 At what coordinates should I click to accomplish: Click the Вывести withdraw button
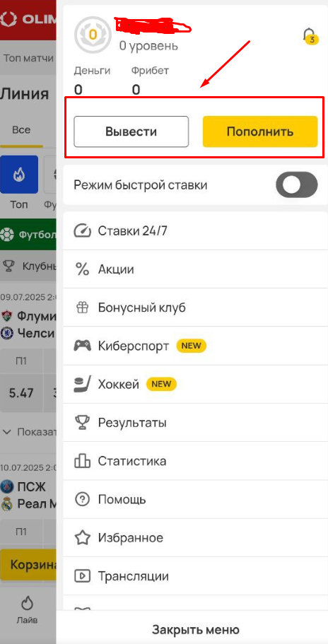click(x=131, y=131)
